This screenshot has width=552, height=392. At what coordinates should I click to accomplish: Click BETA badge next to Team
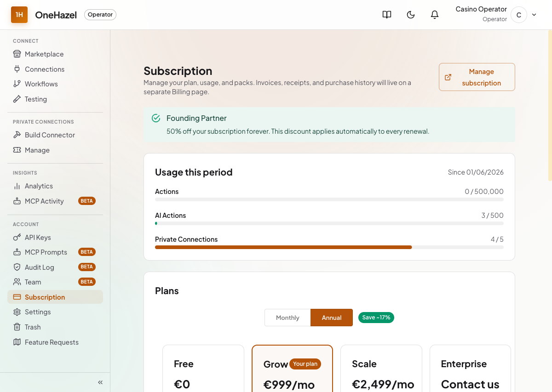[87, 282]
